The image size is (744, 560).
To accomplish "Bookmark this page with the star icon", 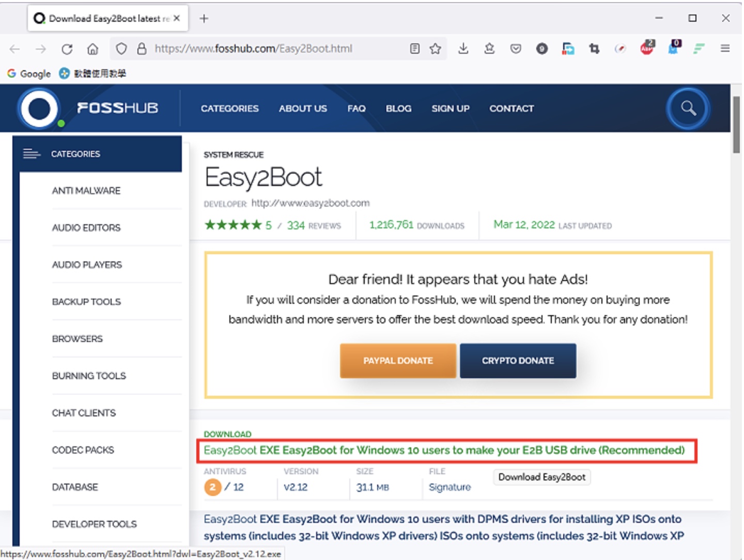I will point(436,49).
